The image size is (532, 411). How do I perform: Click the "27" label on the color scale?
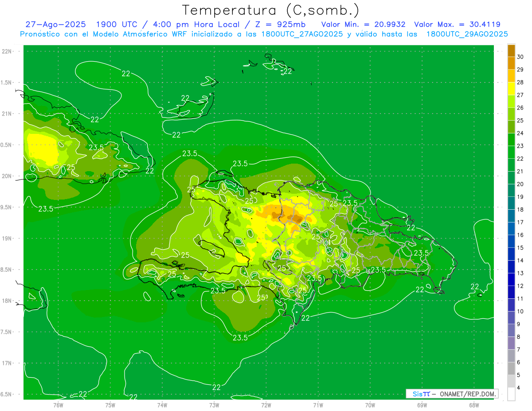520,95
